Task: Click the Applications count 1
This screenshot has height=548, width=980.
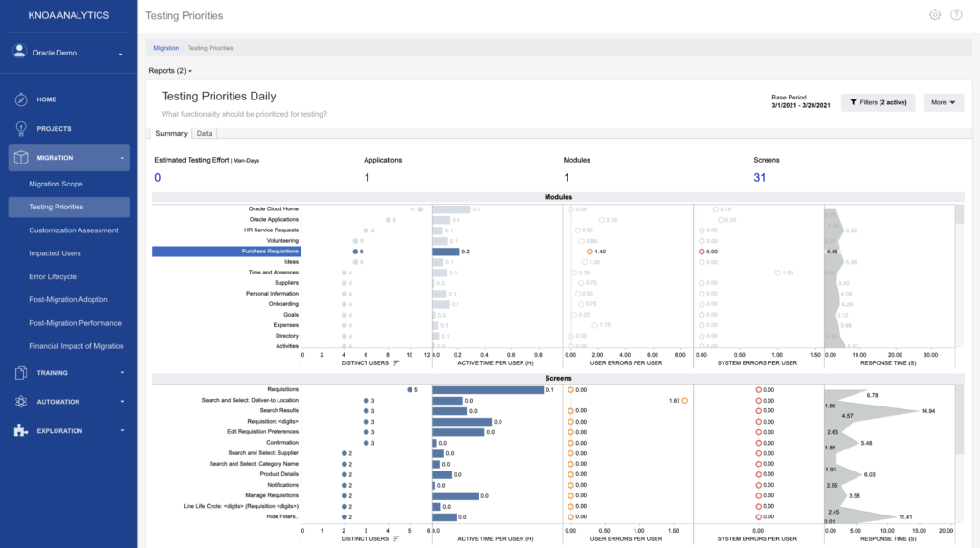Action: pos(367,178)
